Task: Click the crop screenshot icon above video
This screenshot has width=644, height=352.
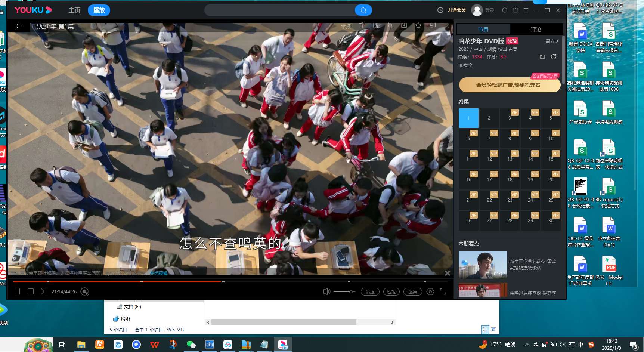Action: point(390,25)
